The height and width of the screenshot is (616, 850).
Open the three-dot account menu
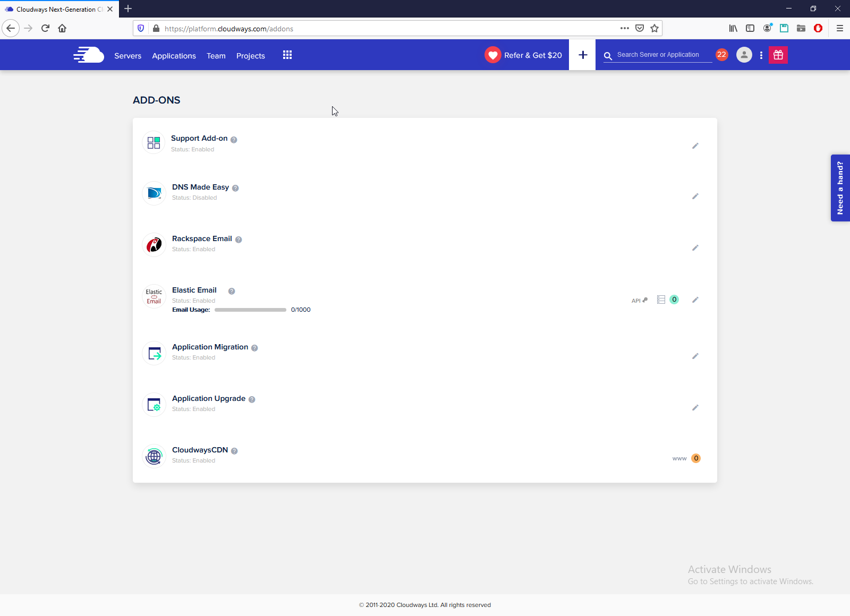pyautogui.click(x=761, y=55)
